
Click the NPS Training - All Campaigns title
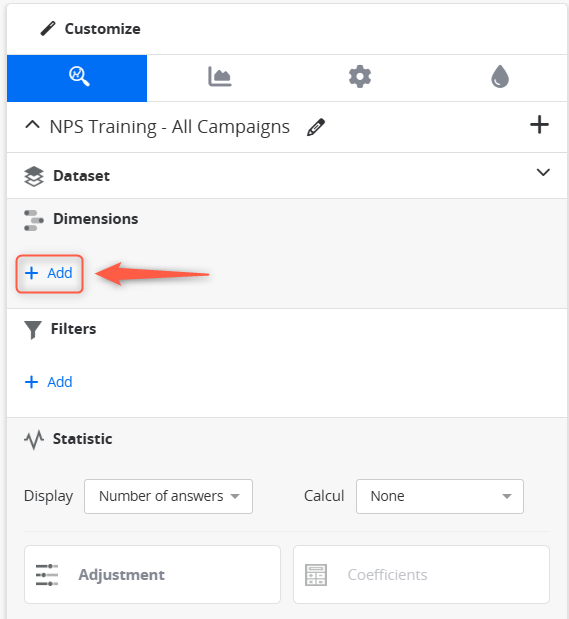pos(170,127)
